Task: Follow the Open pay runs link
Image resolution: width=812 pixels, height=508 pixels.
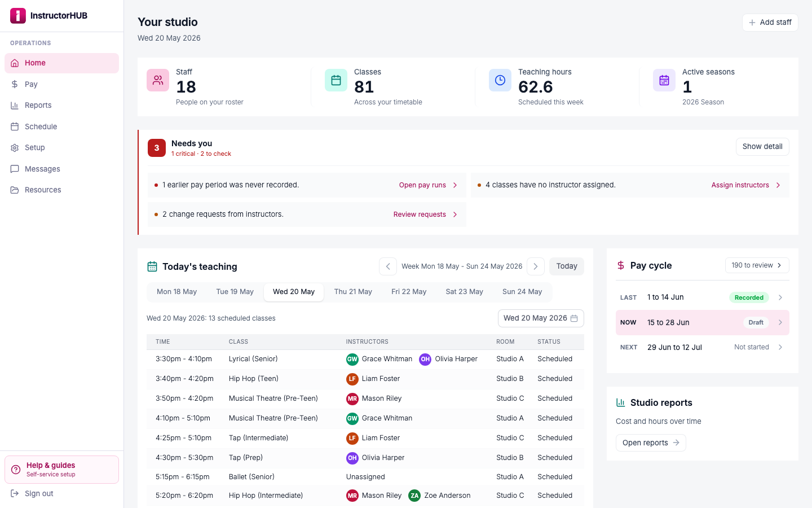Action: pyautogui.click(x=428, y=185)
